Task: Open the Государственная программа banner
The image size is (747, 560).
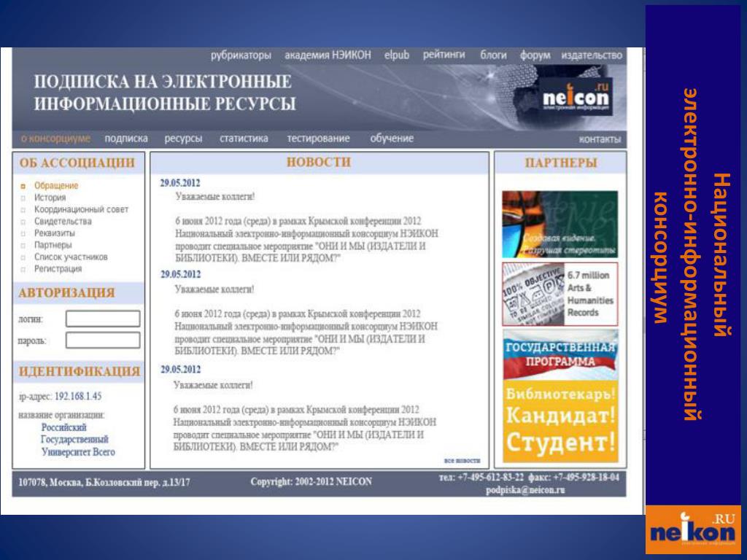Action: (x=560, y=354)
